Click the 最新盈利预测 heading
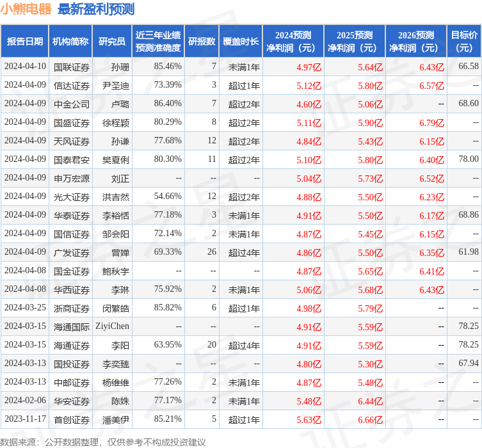The height and width of the screenshot is (448, 482). pos(96,9)
